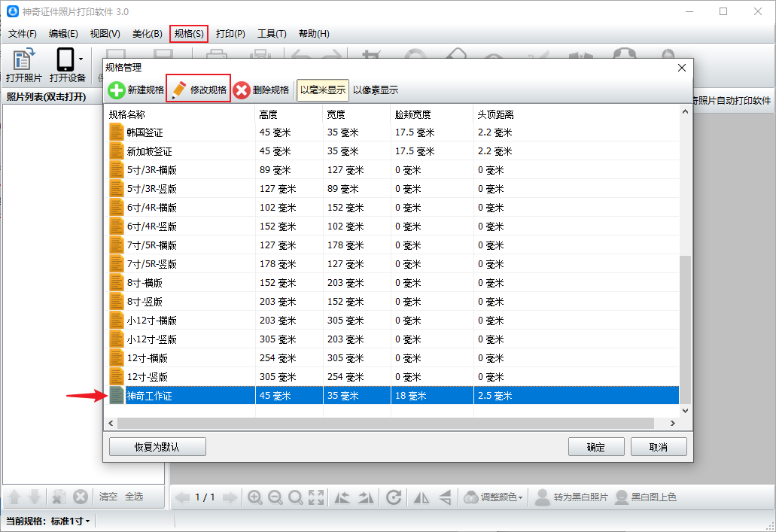Open the 当前规格 标准1寸 dropdown
This screenshot has width=776, height=532.
tap(70, 521)
